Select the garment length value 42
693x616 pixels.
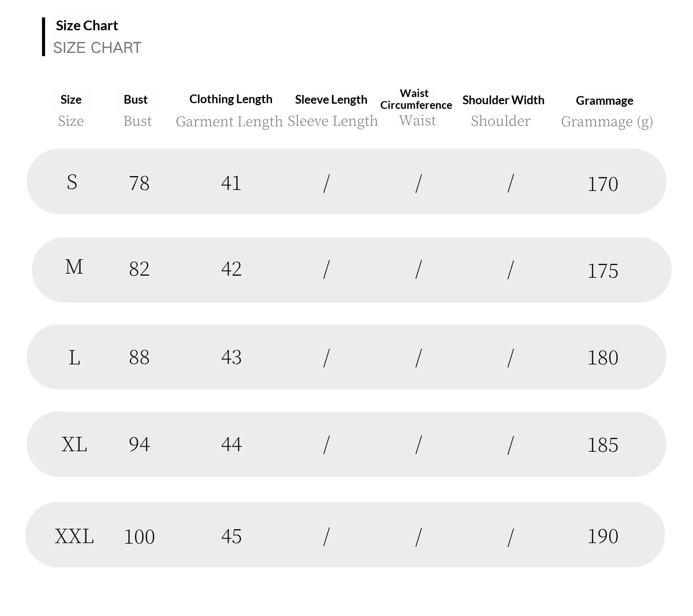pyautogui.click(x=231, y=269)
